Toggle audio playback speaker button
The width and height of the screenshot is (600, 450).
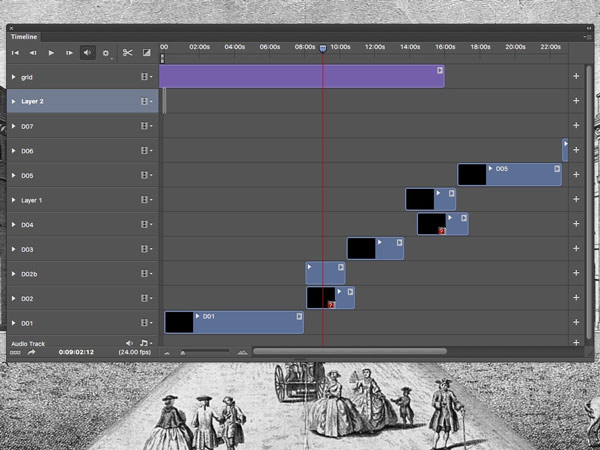point(87,53)
